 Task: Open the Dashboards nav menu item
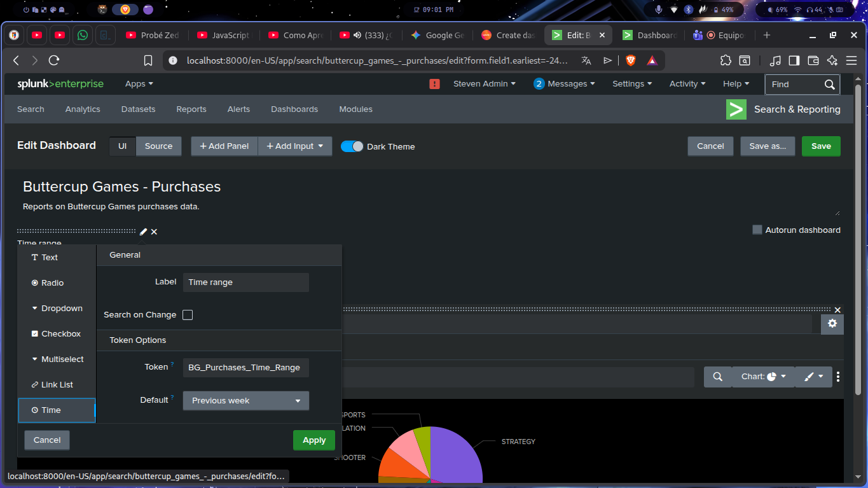click(294, 109)
